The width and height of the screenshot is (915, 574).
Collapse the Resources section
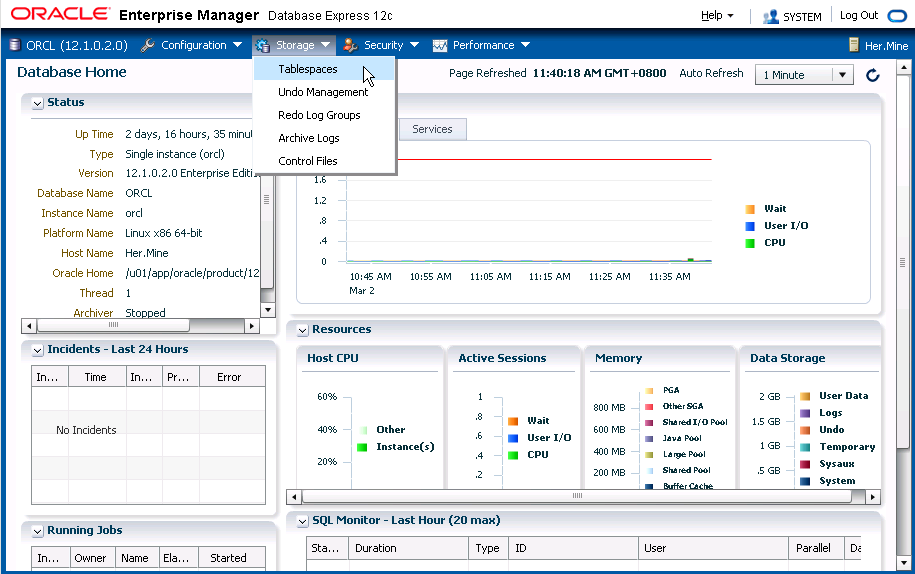point(302,330)
